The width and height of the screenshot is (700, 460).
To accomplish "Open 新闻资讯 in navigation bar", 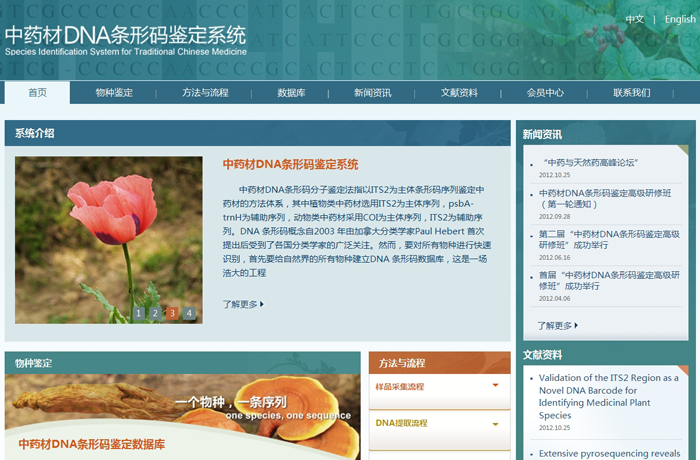I will pyautogui.click(x=372, y=93).
